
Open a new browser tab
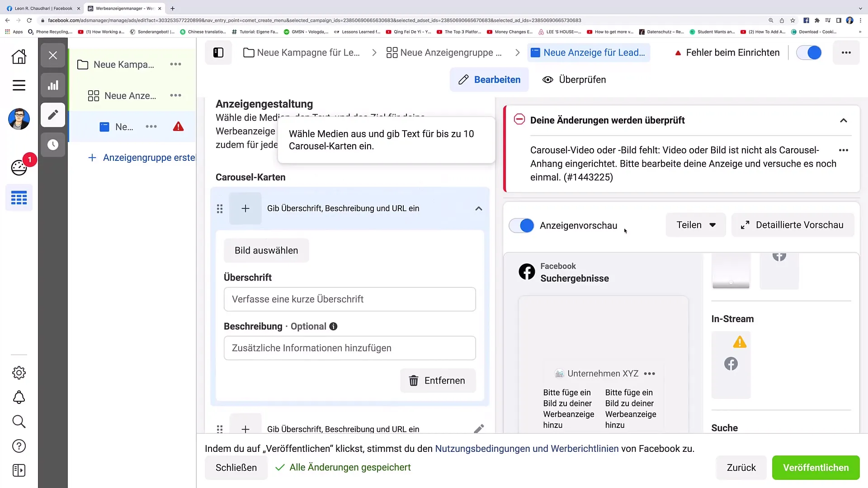[x=173, y=8]
